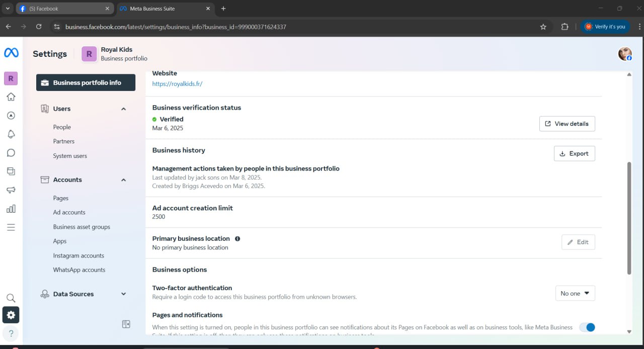The image size is (644, 349).
Task: Open System users
Action: click(x=70, y=156)
